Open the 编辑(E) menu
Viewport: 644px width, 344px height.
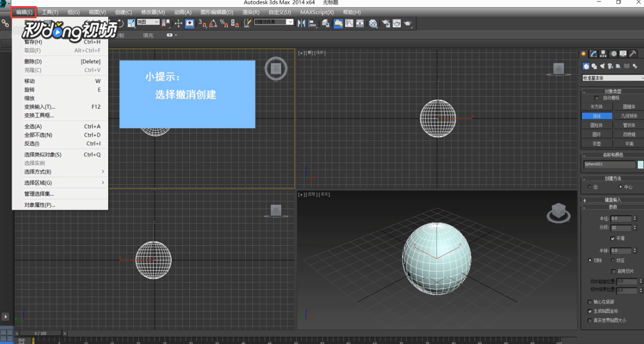pyautogui.click(x=24, y=12)
